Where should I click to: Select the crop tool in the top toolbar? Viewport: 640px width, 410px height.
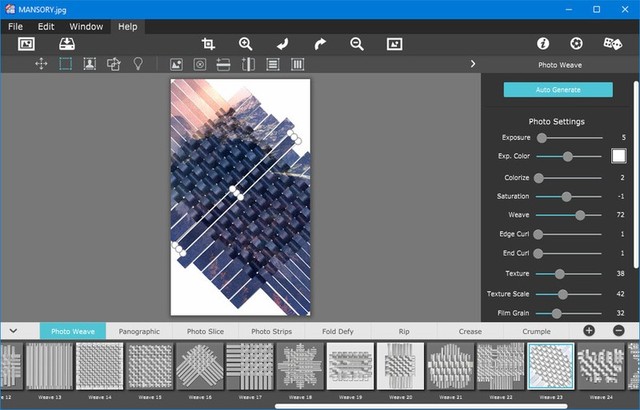[208, 44]
